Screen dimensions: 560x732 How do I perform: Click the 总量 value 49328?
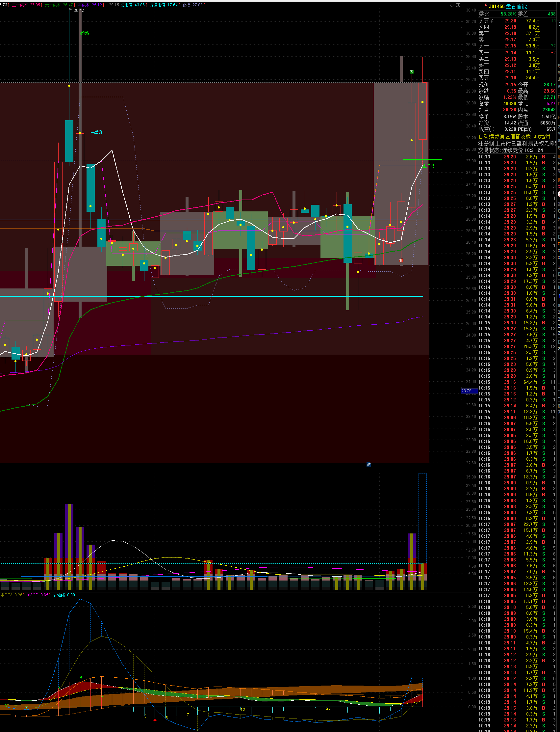[510, 103]
